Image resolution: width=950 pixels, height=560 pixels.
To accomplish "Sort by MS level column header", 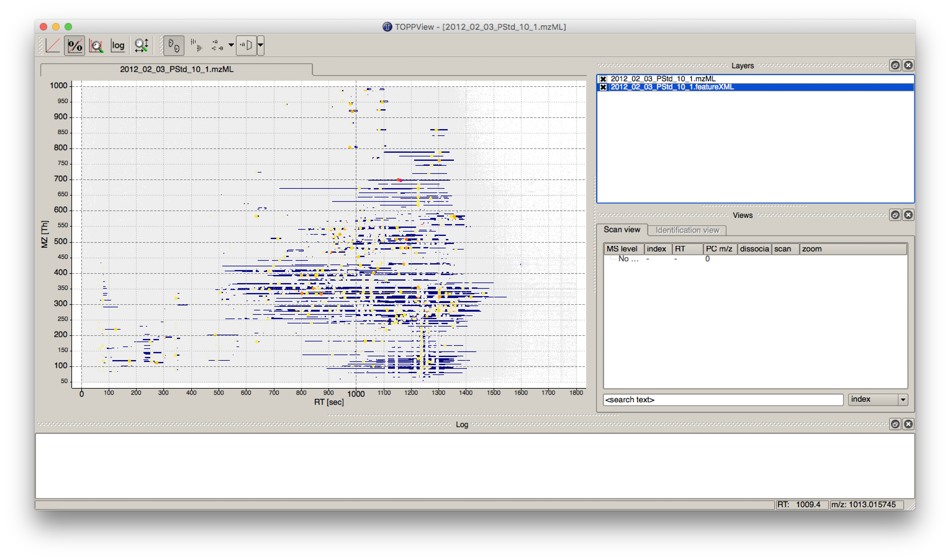I will point(624,249).
